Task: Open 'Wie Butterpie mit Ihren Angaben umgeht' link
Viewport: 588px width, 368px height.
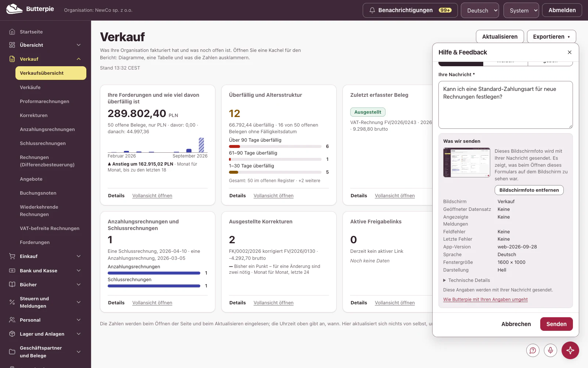Action: coord(485,300)
